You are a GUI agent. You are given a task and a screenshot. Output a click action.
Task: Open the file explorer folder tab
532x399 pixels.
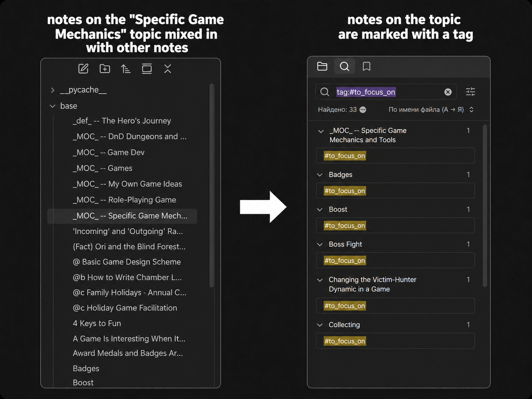pyautogui.click(x=322, y=66)
